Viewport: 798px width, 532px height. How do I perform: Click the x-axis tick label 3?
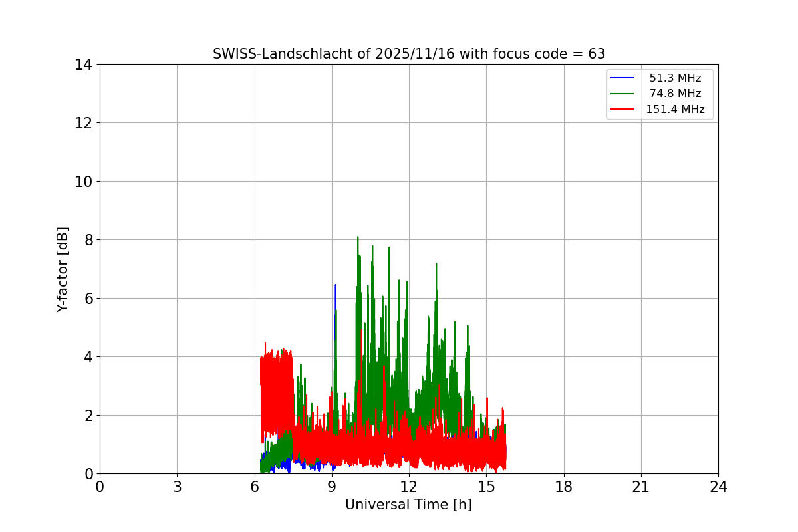click(177, 487)
